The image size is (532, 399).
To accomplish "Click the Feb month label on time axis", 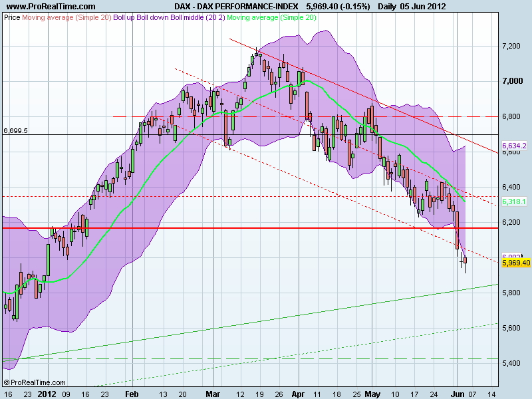I will (x=132, y=394).
